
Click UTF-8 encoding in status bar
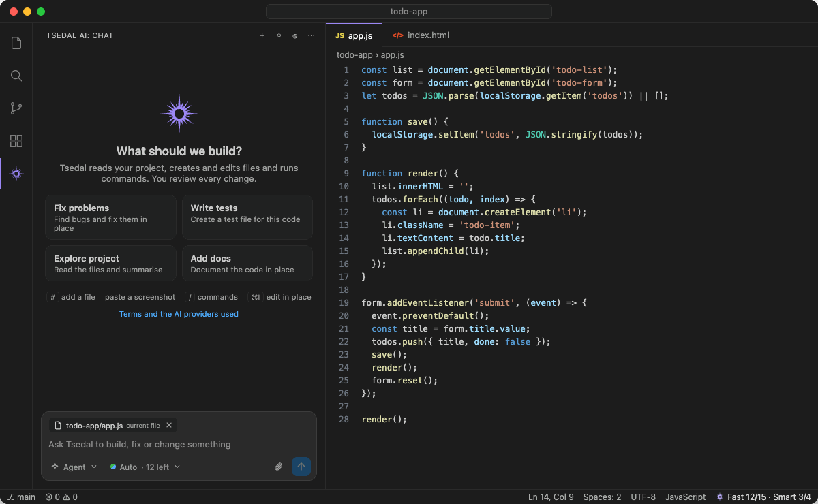pyautogui.click(x=643, y=497)
